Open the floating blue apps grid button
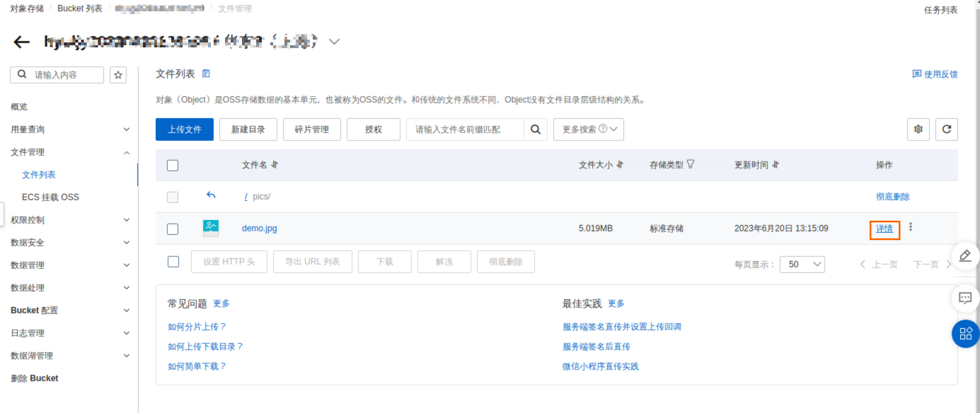The height and width of the screenshot is (413, 980). click(x=965, y=333)
